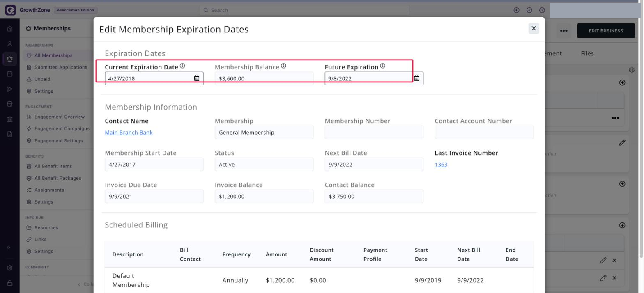644x293 pixels.
Task: Click the Contact Balance field $3,750.00
Action: (374, 197)
